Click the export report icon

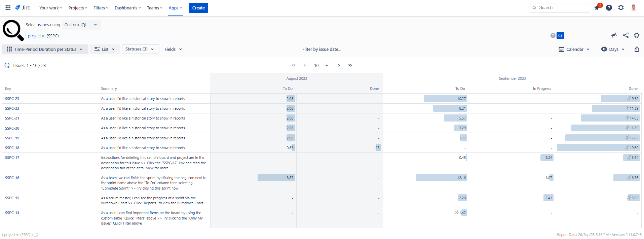(x=637, y=49)
